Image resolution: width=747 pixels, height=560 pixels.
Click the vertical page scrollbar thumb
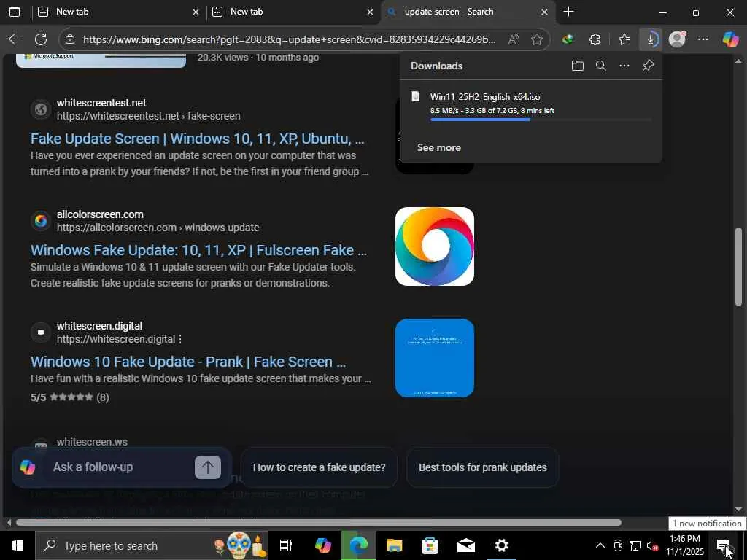tap(738, 266)
